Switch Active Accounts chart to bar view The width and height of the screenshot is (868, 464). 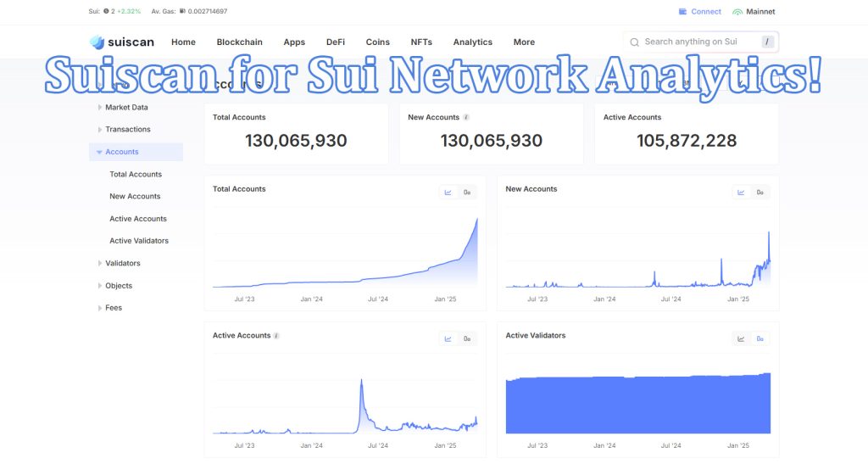pos(467,338)
